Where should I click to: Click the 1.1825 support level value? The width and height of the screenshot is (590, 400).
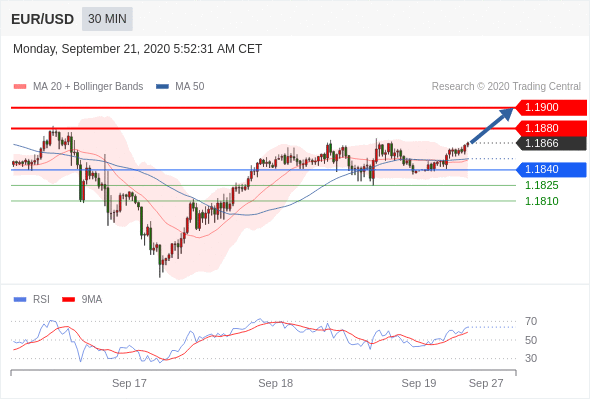click(x=541, y=186)
